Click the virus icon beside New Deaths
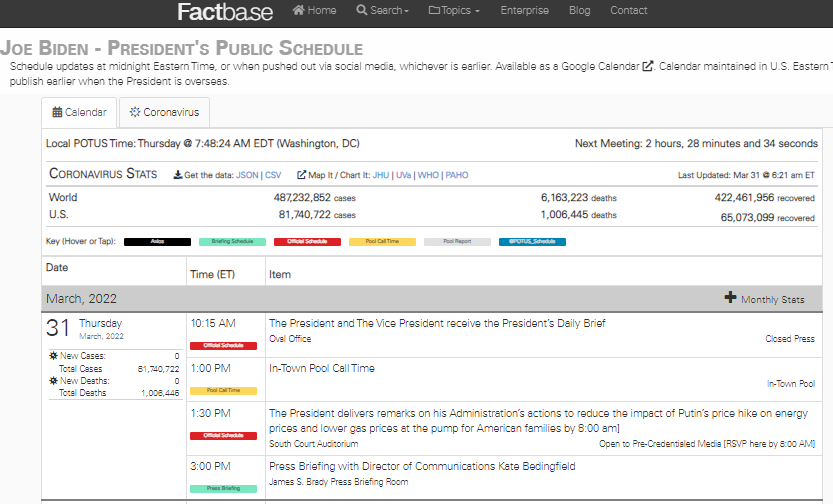The width and height of the screenshot is (833, 504). [x=53, y=380]
